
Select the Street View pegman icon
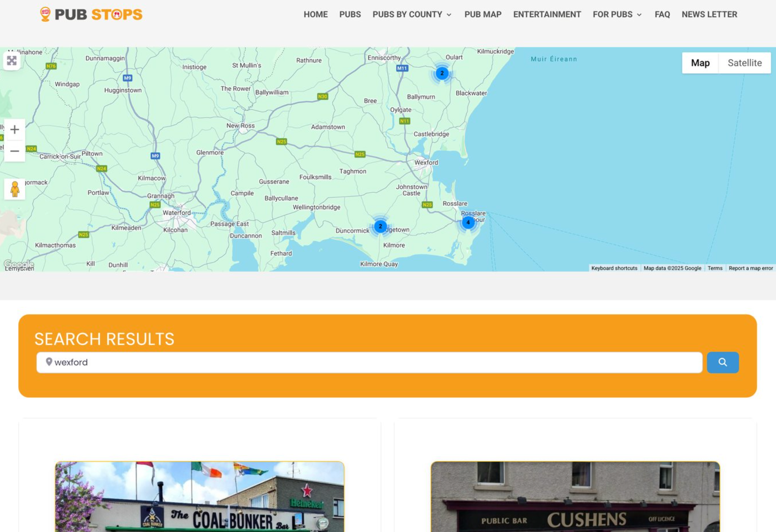[15, 189]
